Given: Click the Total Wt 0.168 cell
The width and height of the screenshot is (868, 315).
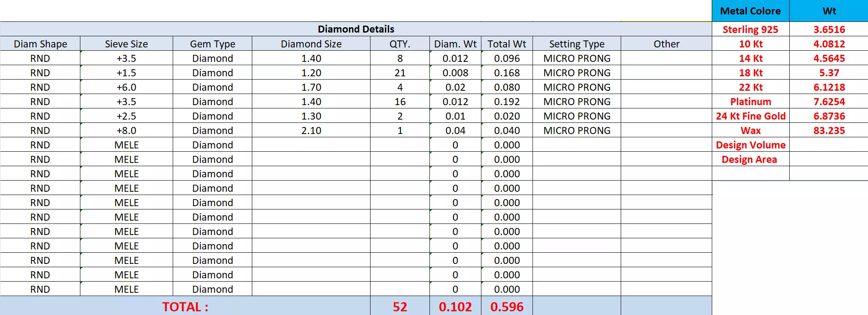Looking at the screenshot, I should coord(507,73).
